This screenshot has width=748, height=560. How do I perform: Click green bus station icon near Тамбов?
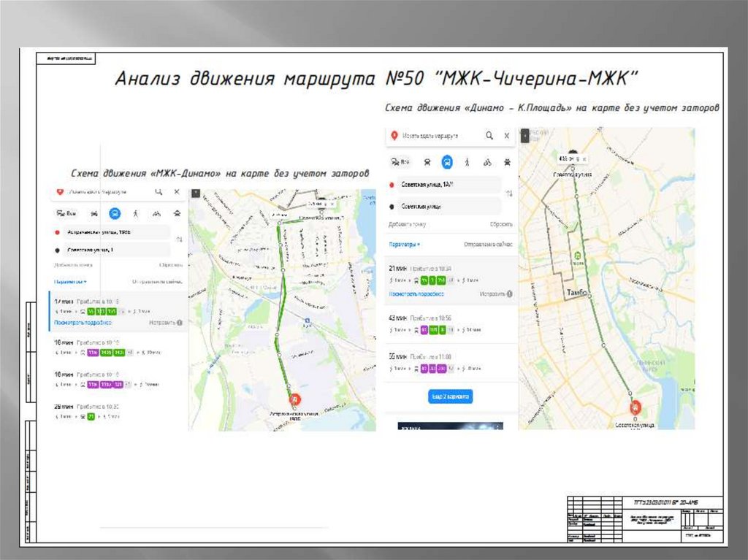[x=578, y=256]
